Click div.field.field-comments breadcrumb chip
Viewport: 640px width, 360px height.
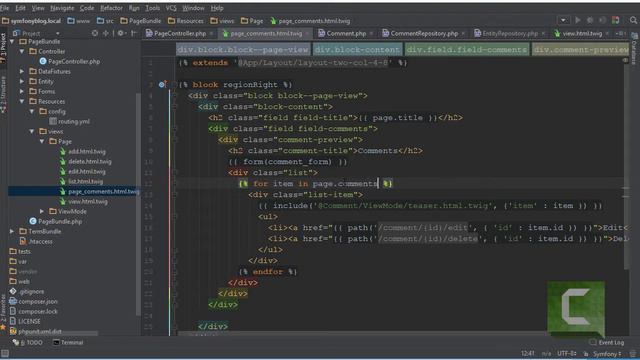click(467, 50)
